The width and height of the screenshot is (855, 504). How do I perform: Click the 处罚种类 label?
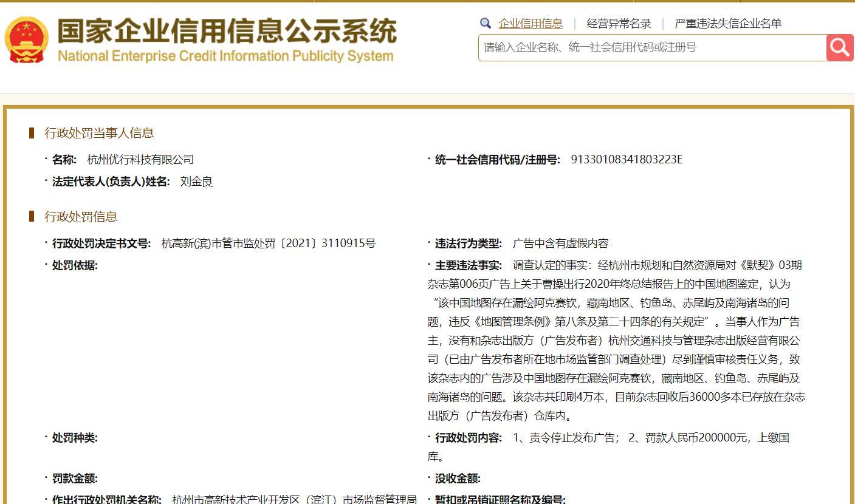[75, 438]
